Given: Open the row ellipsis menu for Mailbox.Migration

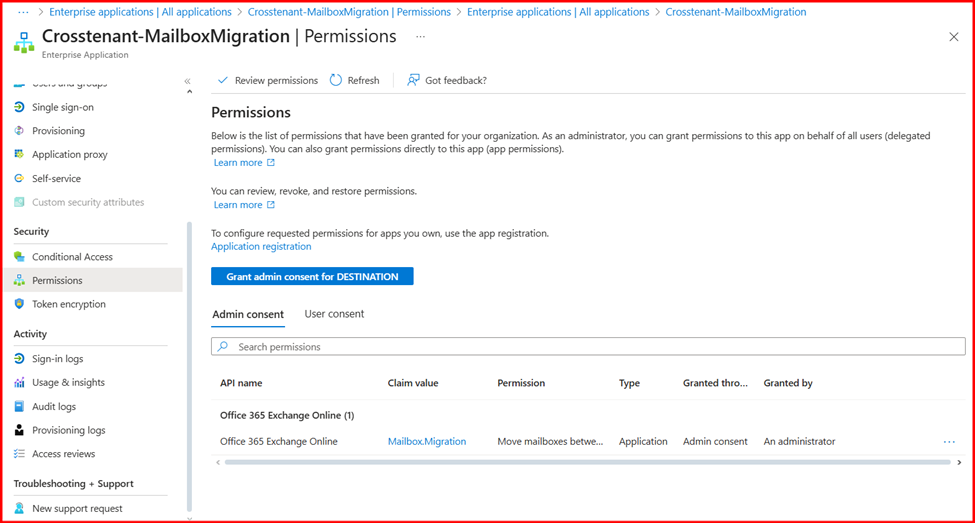Looking at the screenshot, I should (948, 442).
